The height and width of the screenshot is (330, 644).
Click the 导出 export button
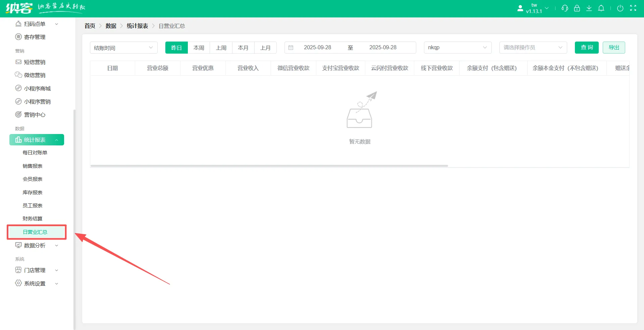point(614,48)
